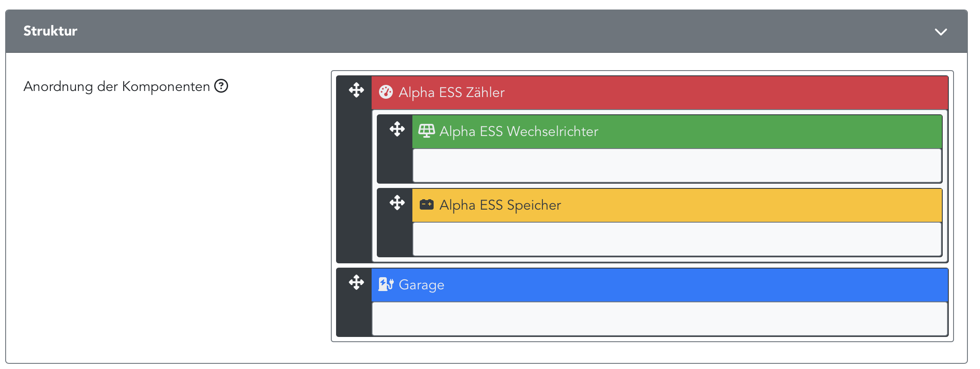Click the move handle for Alpha ESS Speicher

[397, 203]
